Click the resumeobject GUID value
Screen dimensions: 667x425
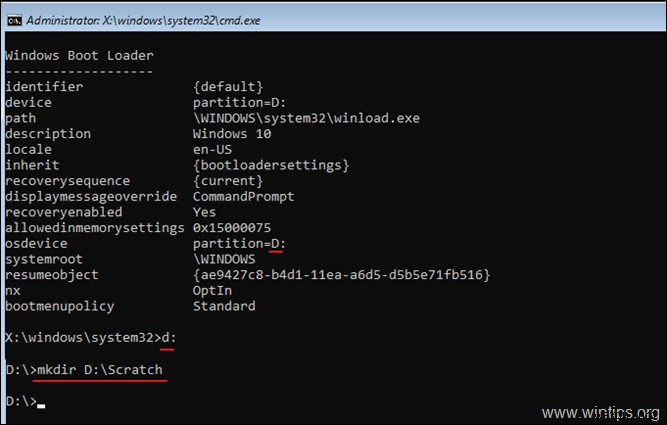coord(341,275)
